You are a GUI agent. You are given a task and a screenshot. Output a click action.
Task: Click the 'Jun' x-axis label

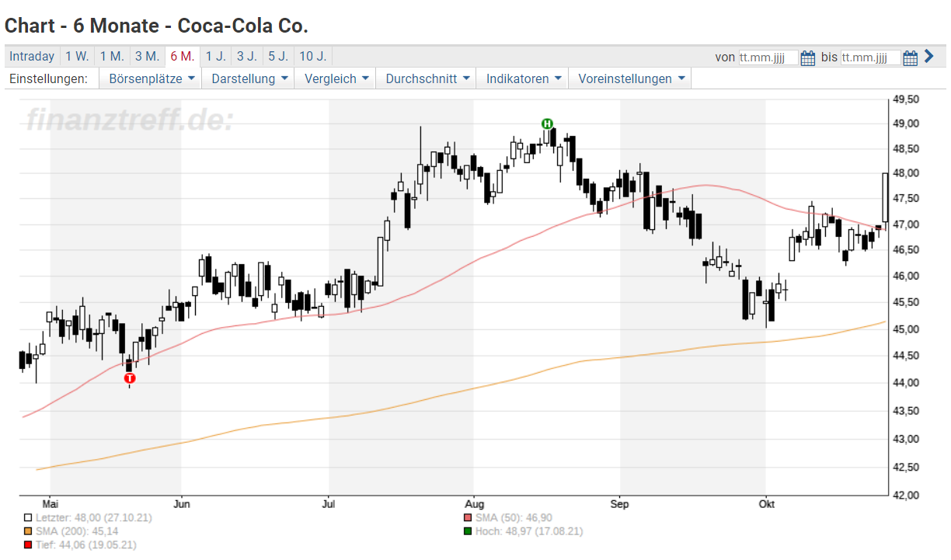181,503
